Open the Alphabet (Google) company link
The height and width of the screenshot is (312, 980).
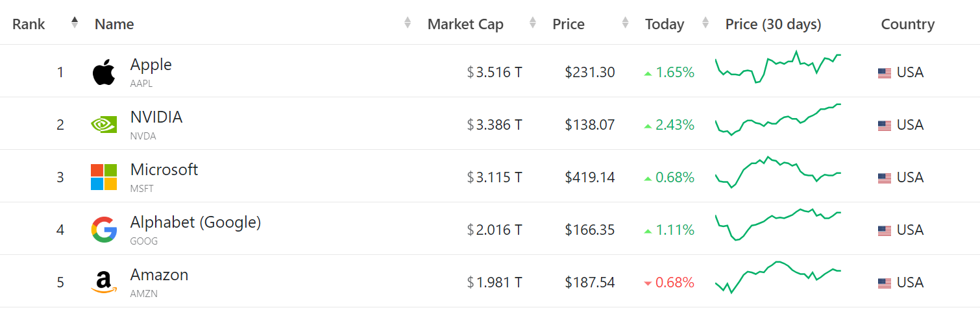pos(195,222)
